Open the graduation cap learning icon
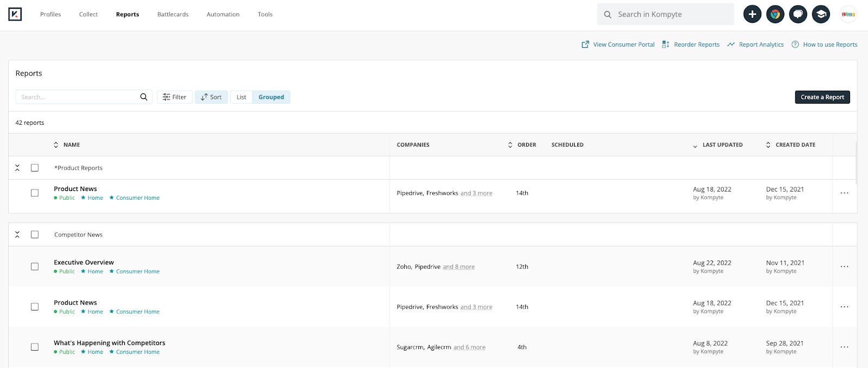This screenshot has width=868, height=368. (x=821, y=14)
